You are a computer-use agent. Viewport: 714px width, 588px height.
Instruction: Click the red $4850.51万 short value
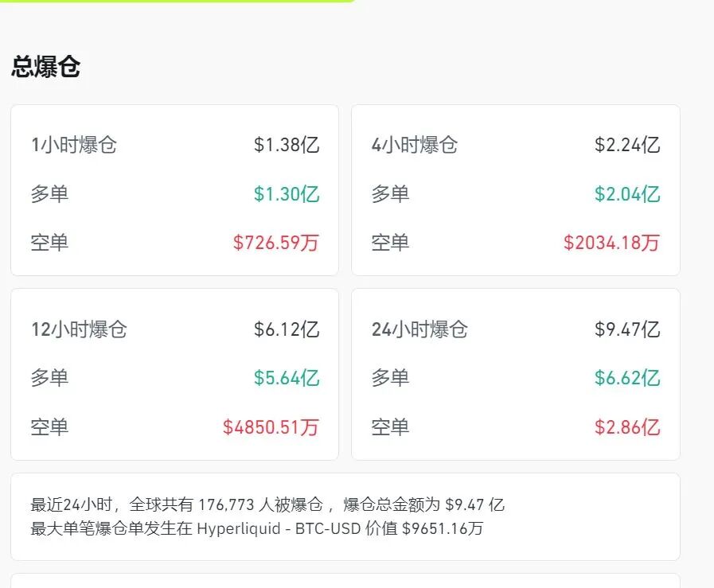coord(271,427)
